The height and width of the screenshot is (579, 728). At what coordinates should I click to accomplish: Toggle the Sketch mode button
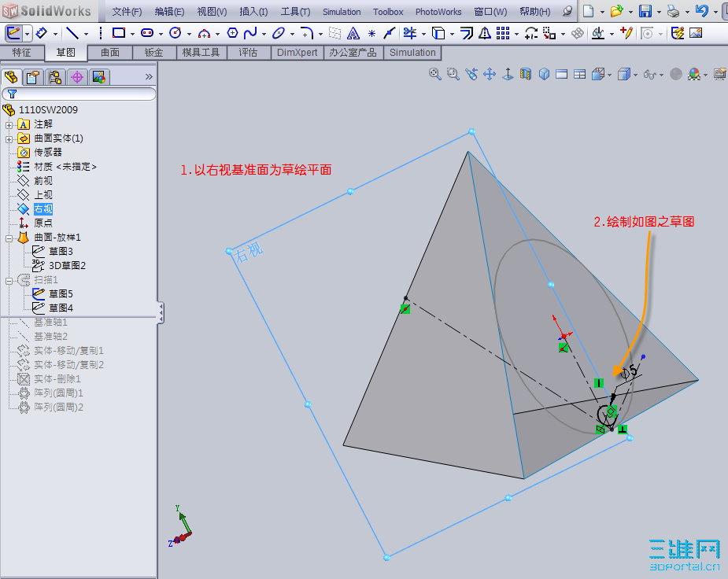point(13,33)
